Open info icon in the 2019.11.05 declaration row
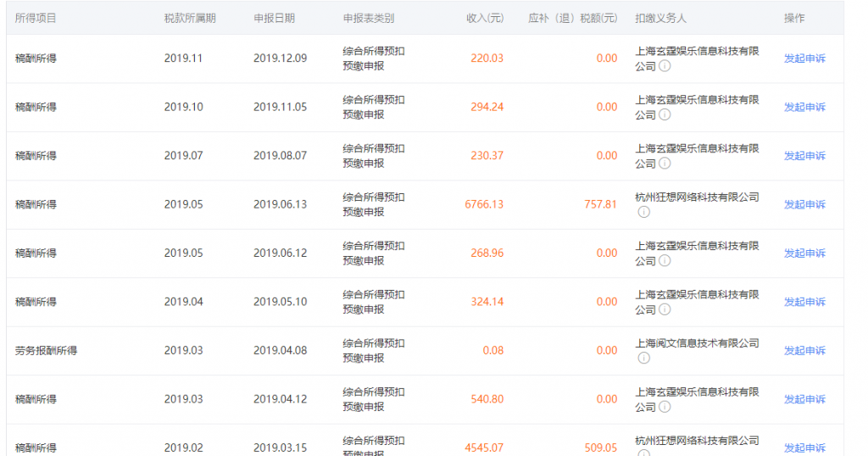The height and width of the screenshot is (456, 868). click(665, 114)
